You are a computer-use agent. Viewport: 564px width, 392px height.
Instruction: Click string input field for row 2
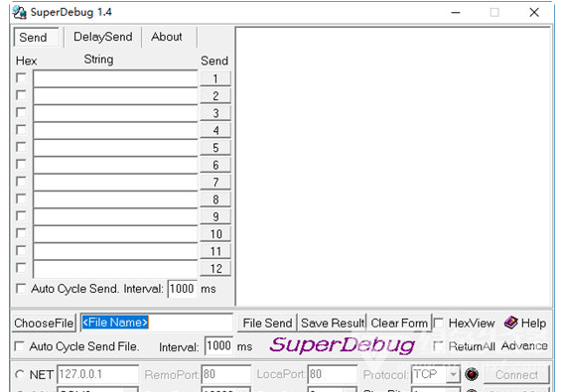click(115, 96)
